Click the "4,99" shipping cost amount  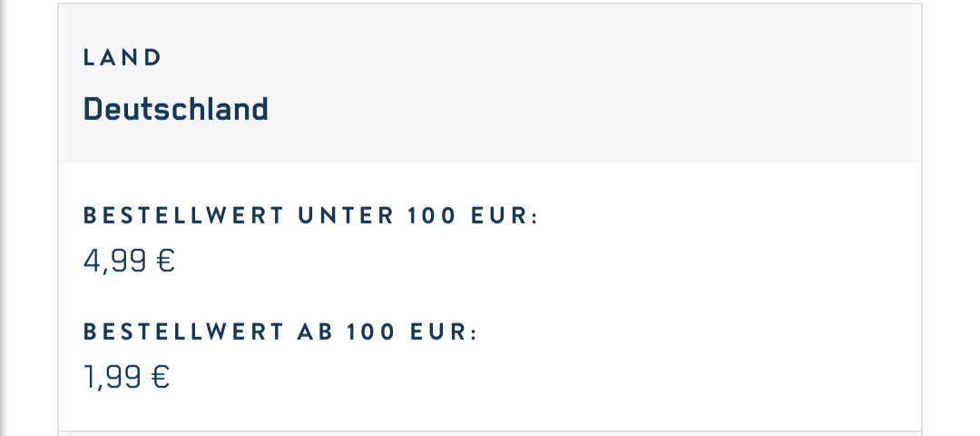point(115,262)
